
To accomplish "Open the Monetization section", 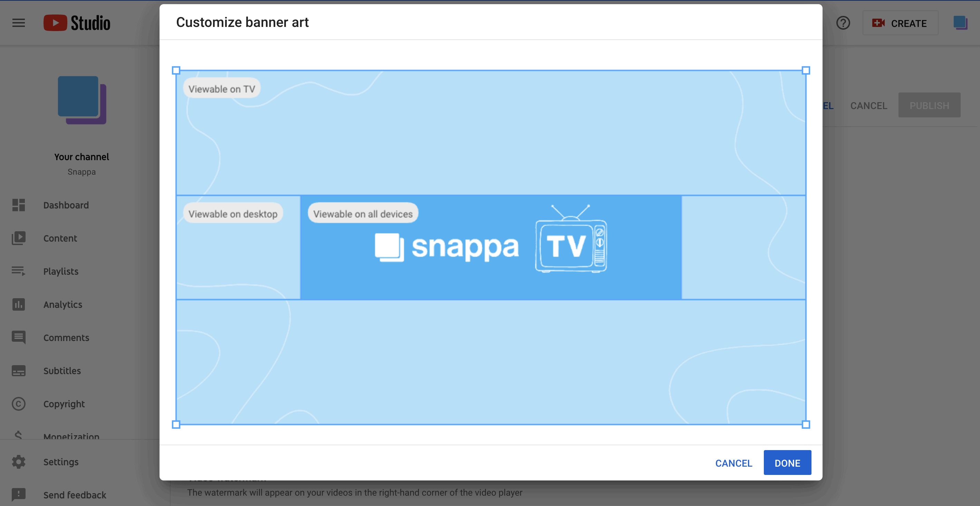I will coord(70,436).
